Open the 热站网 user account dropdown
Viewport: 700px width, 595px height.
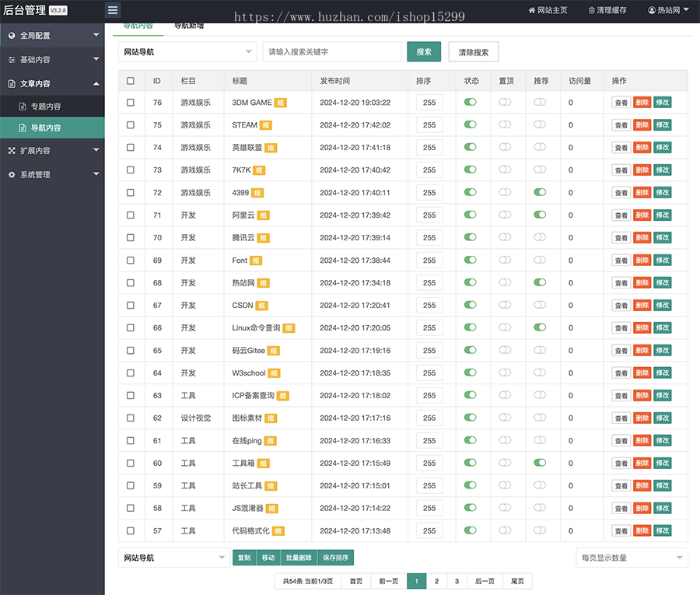(668, 10)
